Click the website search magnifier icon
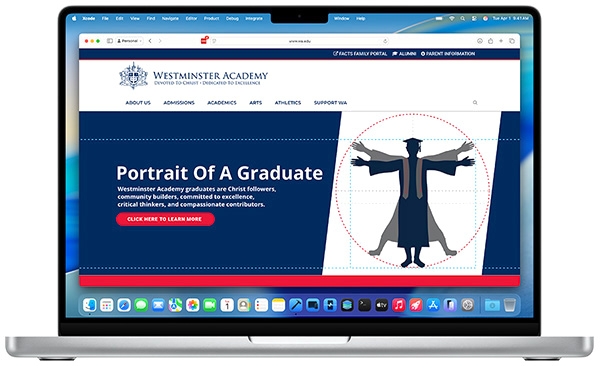Image resolution: width=600 pixels, height=366 pixels. coord(475,103)
